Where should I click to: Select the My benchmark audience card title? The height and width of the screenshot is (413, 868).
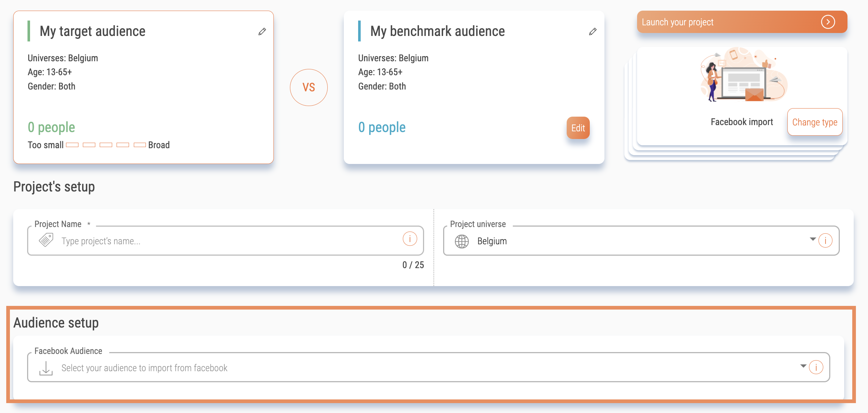(438, 32)
